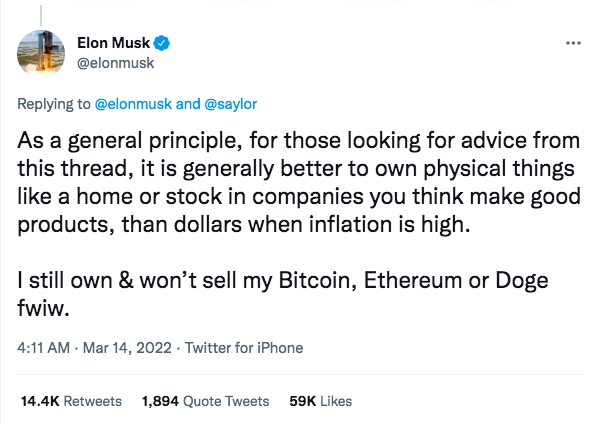Click the word Bitcoin in the tweet
The image size is (599, 424).
[317, 280]
